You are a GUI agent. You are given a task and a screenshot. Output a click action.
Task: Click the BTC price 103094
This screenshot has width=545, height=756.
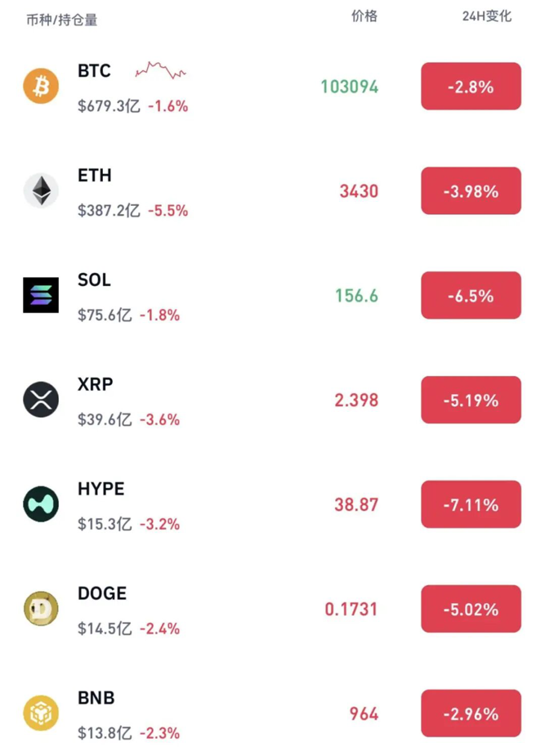click(x=350, y=87)
